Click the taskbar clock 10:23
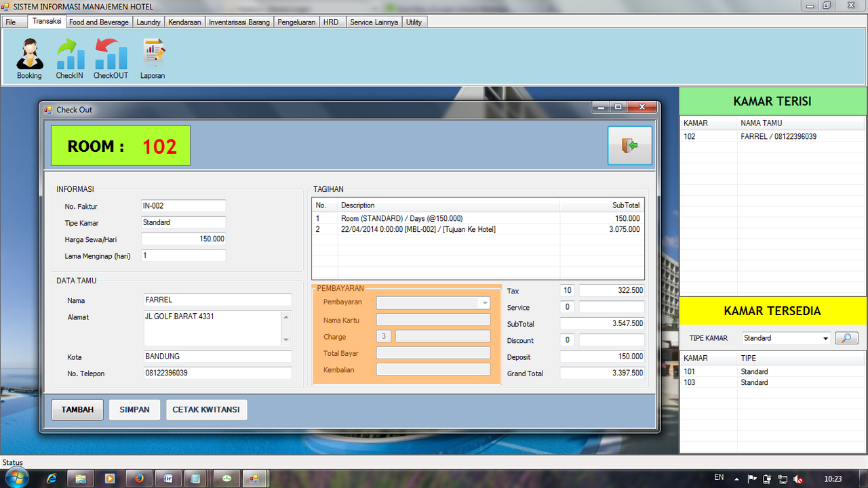Image resolution: width=868 pixels, height=488 pixels. (833, 479)
